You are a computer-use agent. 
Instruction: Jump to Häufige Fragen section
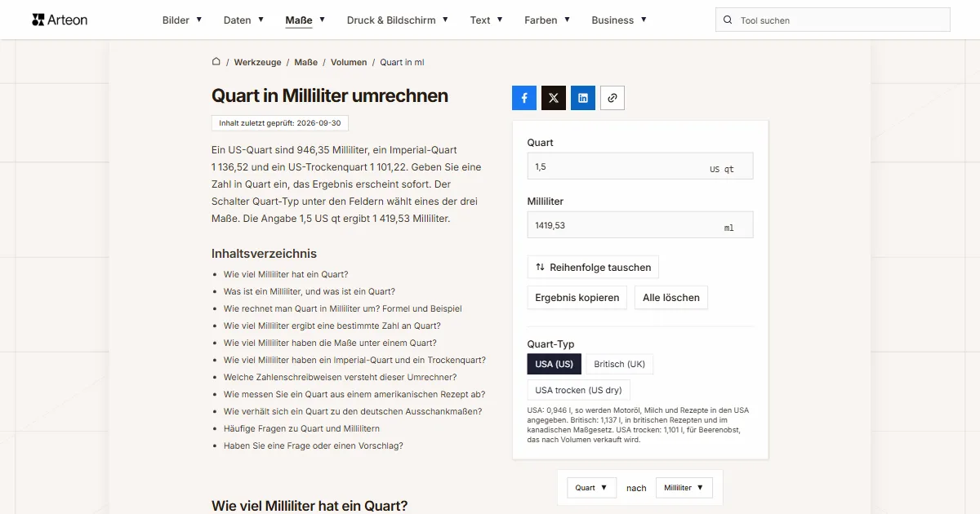point(301,428)
